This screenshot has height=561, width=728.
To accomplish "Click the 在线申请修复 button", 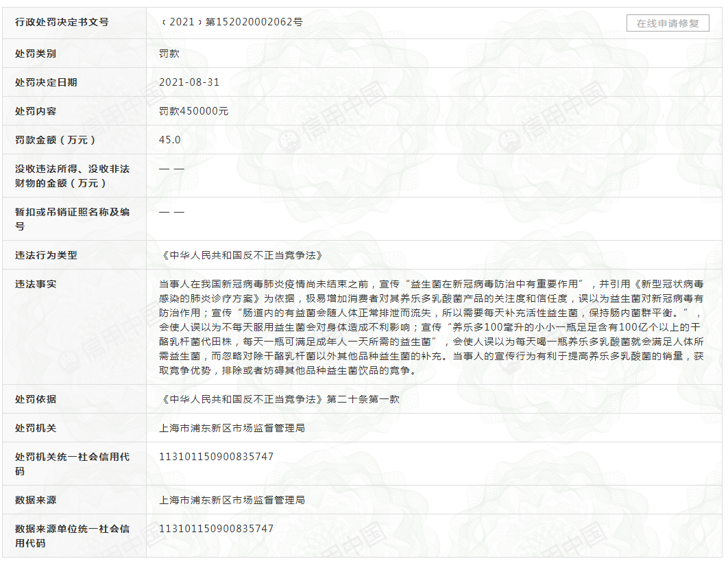I will 668,23.
